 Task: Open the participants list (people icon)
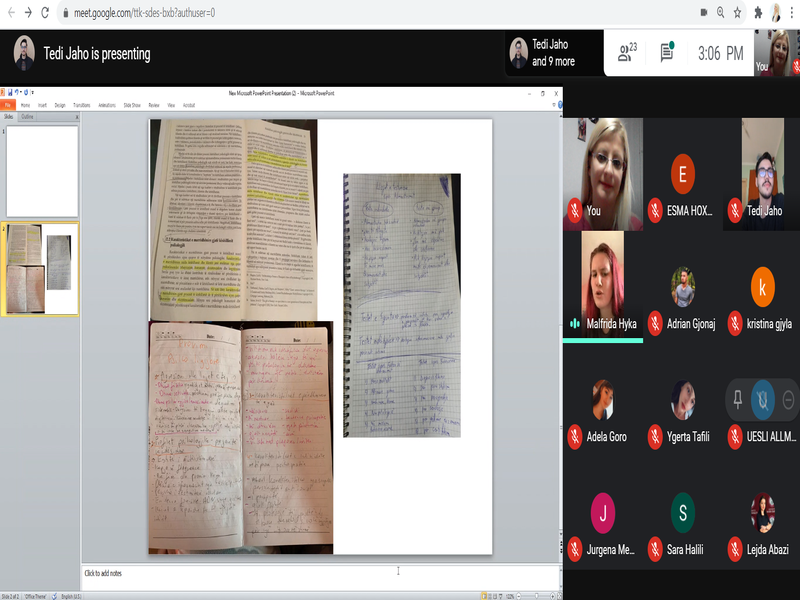click(x=628, y=53)
